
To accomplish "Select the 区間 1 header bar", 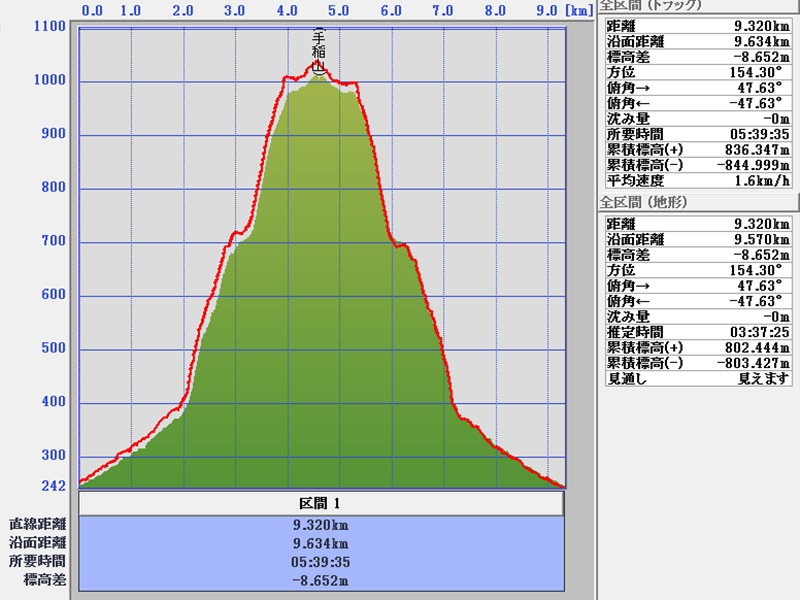I will click(x=322, y=503).
